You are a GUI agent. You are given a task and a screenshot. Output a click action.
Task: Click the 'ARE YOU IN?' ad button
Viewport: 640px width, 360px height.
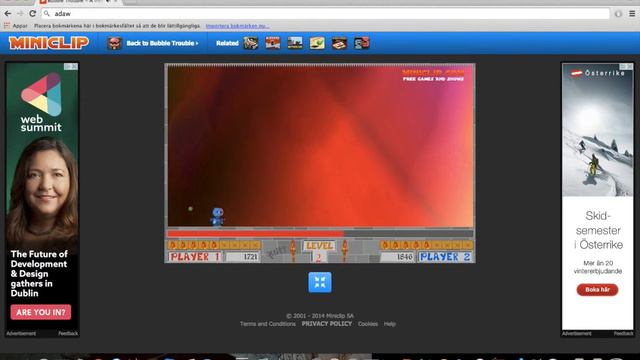tap(41, 312)
